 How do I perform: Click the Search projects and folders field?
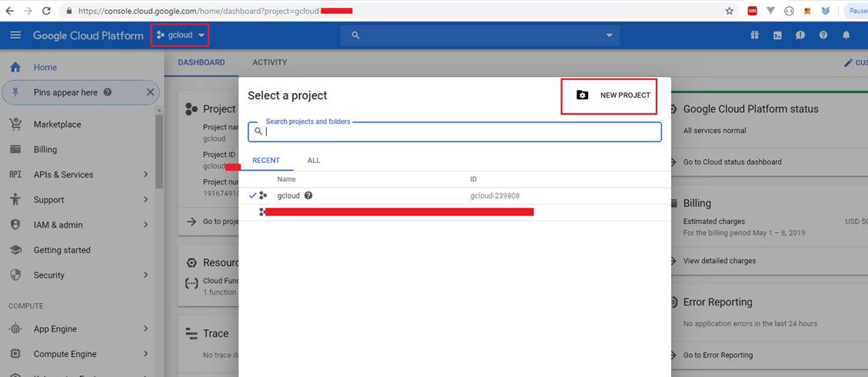click(454, 132)
